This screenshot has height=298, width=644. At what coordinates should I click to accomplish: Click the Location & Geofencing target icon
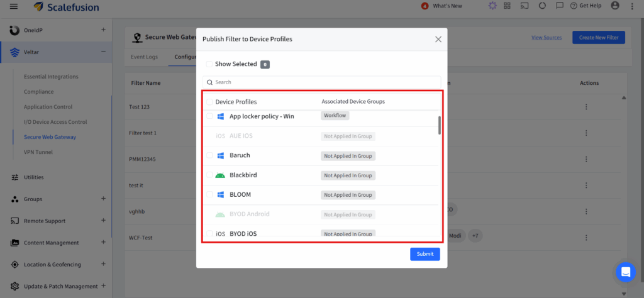(x=15, y=264)
